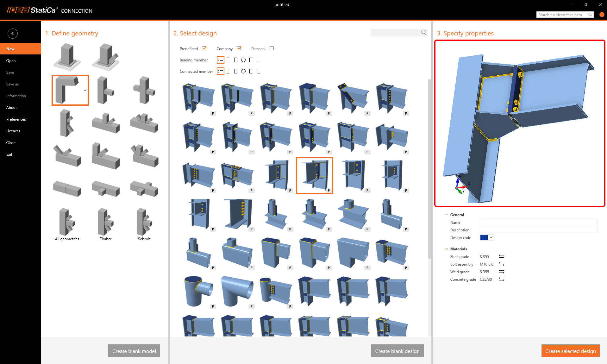Open the Preferences menu item
Image resolution: width=607 pixels, height=364 pixels.
(x=16, y=119)
